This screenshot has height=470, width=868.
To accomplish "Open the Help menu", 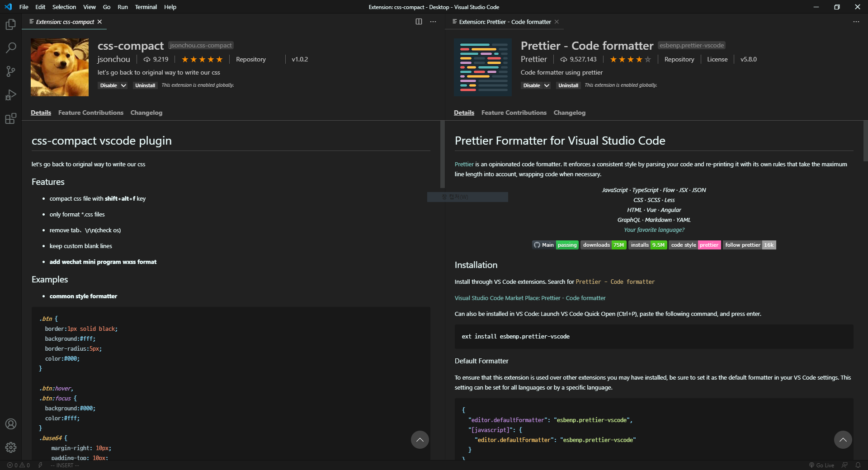I will tap(170, 7).
